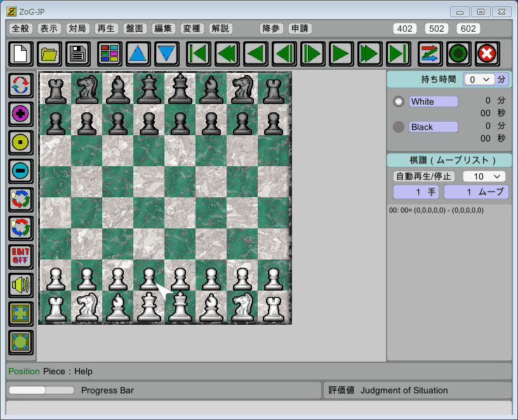This screenshot has height=420, width=518.
Task: Click the EDIT OFF toggle button
Action: pos(21,257)
